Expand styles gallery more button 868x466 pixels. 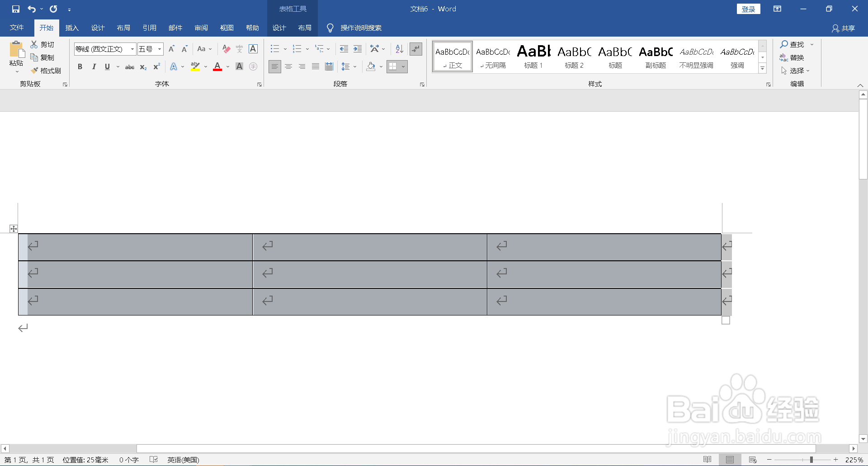[763, 68]
